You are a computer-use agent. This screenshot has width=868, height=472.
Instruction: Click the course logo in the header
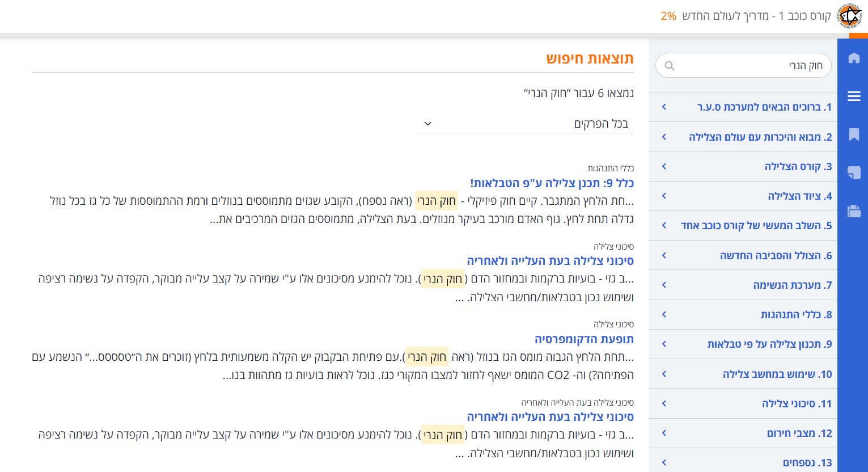tap(849, 16)
